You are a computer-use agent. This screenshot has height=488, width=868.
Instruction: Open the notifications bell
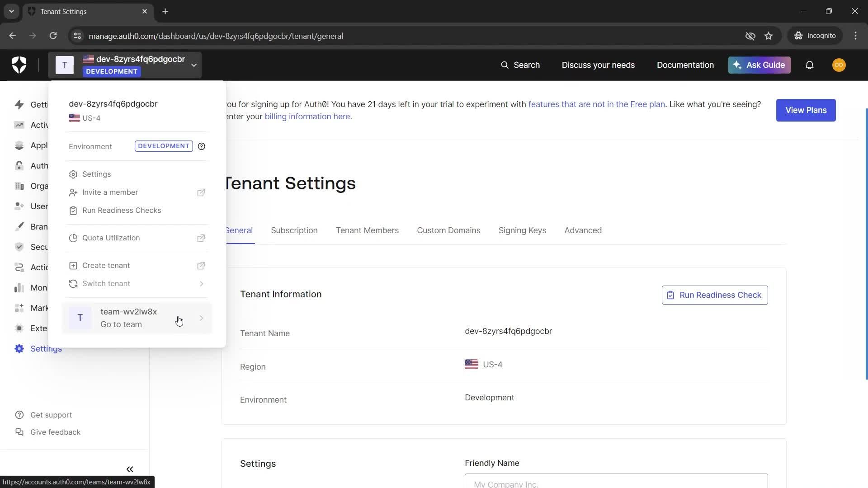(x=809, y=65)
